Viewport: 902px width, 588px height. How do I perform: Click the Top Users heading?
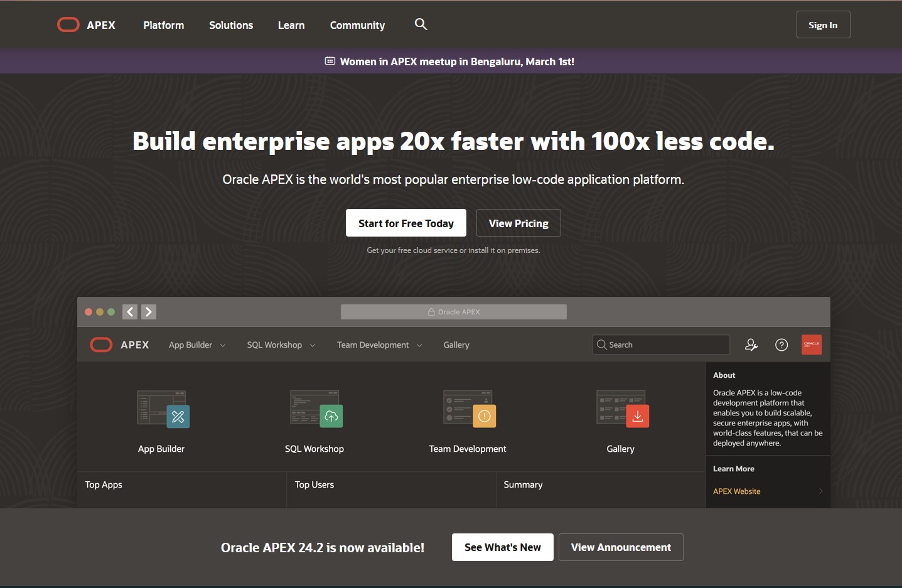[314, 484]
